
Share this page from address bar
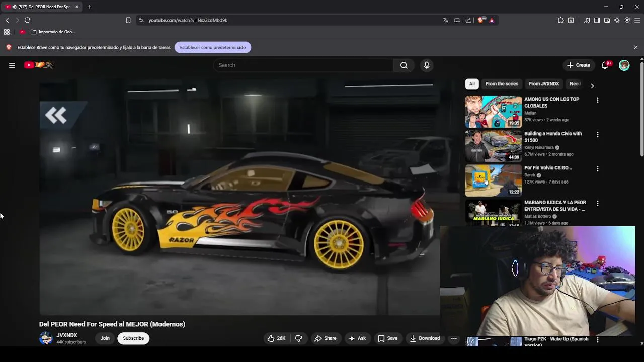(x=468, y=20)
